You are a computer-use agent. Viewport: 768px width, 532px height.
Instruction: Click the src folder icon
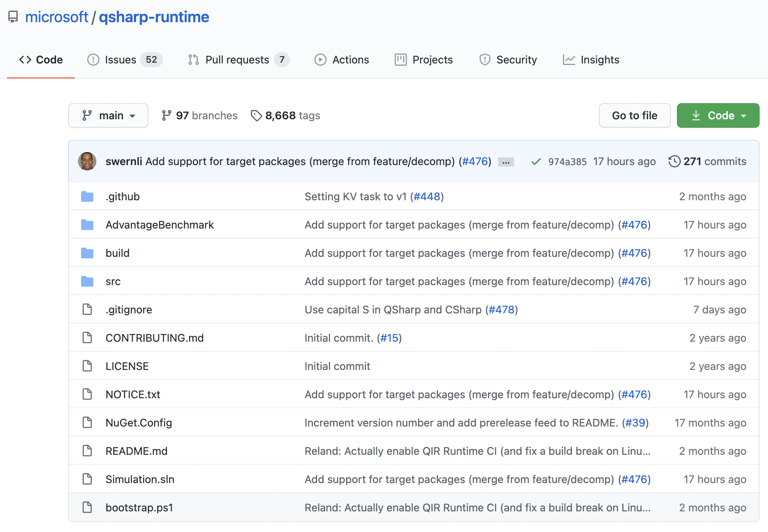click(87, 281)
